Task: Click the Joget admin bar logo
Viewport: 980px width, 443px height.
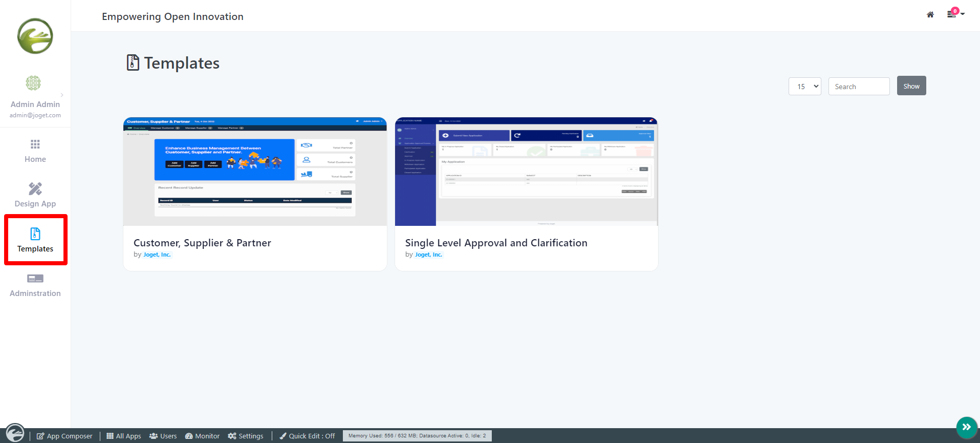Action: [15, 433]
